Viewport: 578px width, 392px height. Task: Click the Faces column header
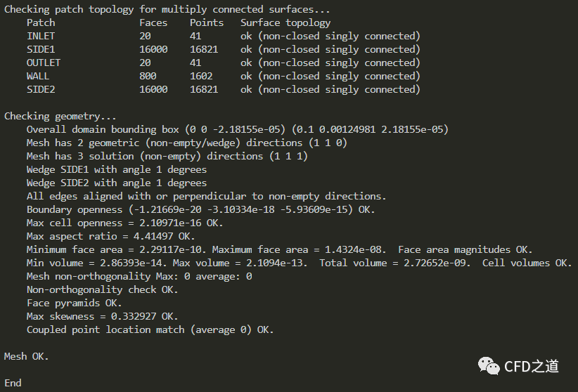point(153,22)
